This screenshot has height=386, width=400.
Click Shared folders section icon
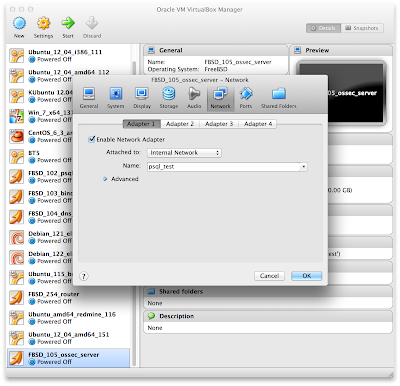coord(152,291)
